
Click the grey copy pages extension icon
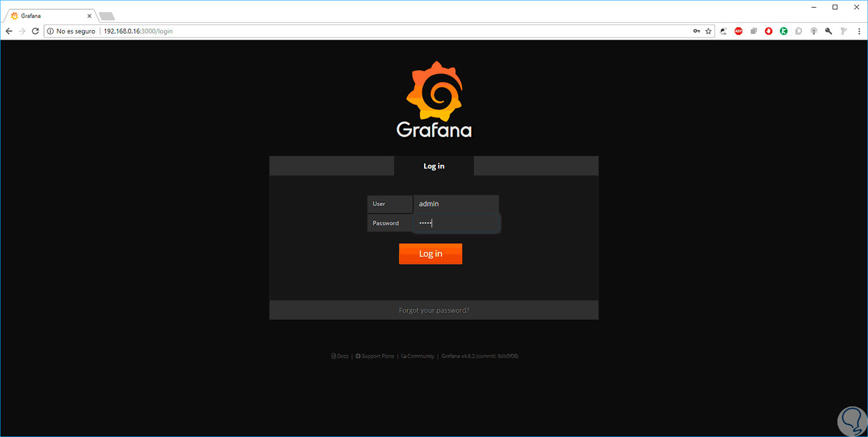point(799,31)
